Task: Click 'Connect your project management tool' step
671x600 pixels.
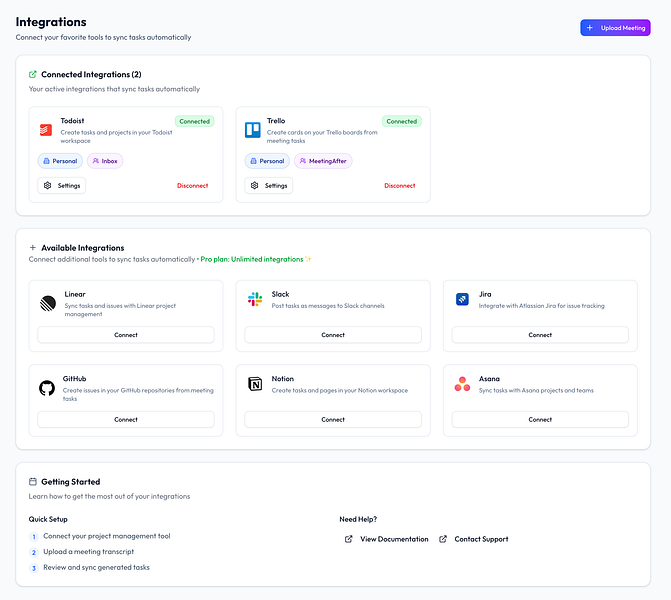Action: [x=107, y=536]
